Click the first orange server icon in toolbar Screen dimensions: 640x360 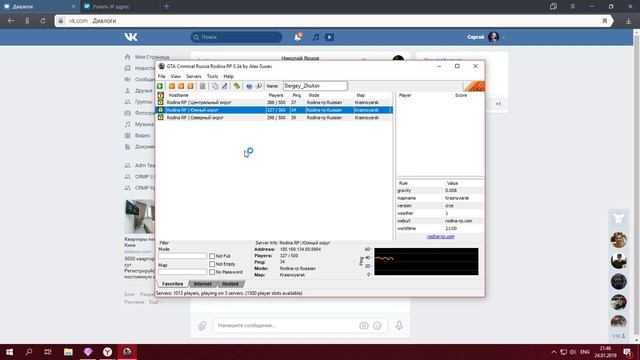pyautogui.click(x=172, y=86)
